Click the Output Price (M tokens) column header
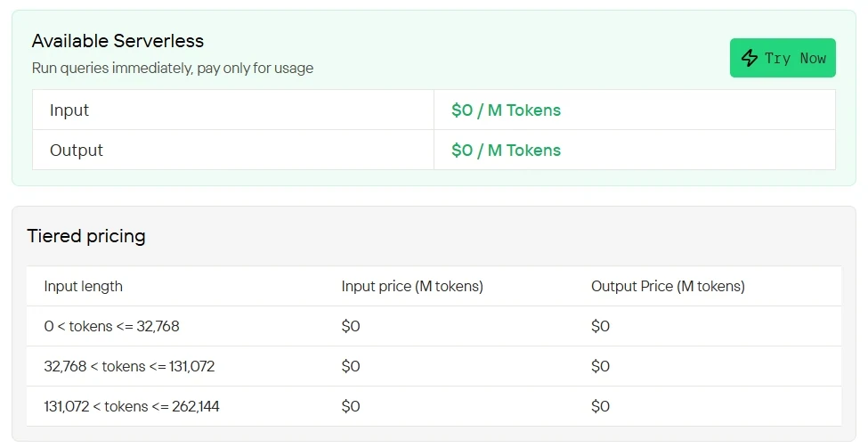868x448 pixels. [x=668, y=286]
